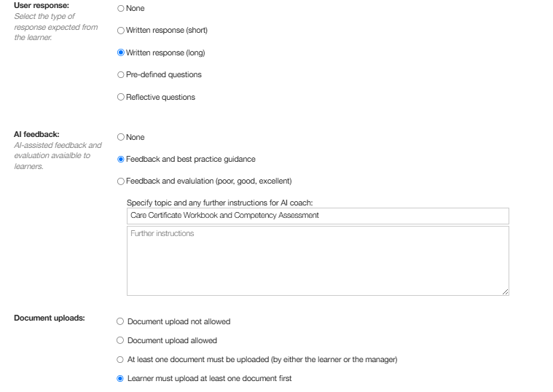
Task: Select At least one document must be uploaded
Action: tap(120, 359)
